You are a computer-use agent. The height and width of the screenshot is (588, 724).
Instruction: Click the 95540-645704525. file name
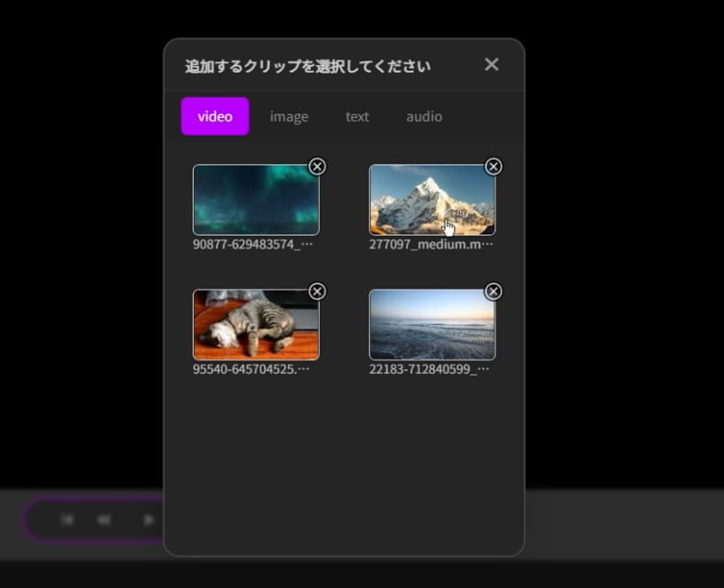point(251,369)
